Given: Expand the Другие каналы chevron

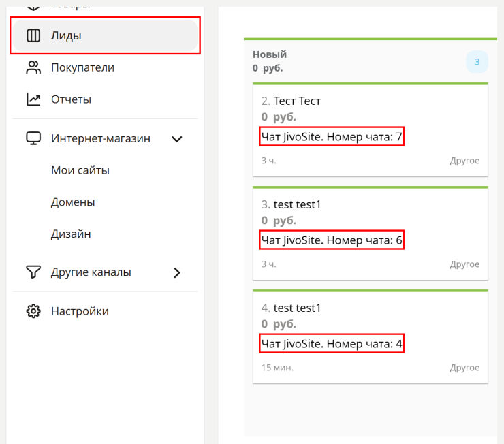Looking at the screenshot, I should 177,273.
